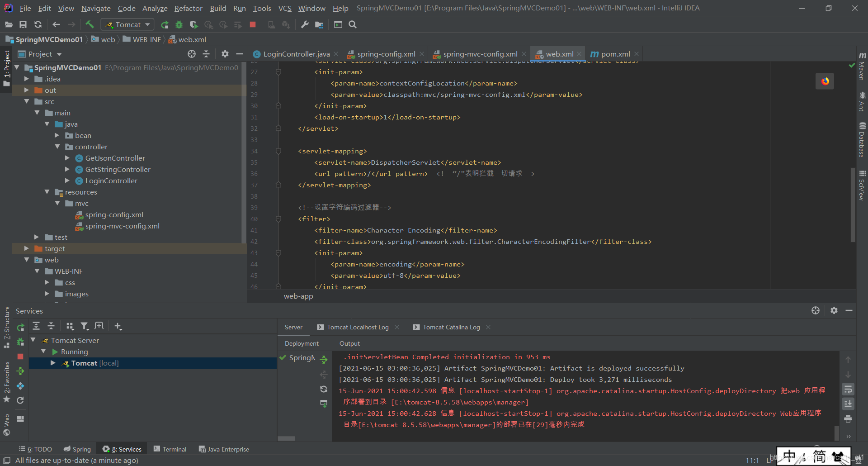Click the Update application icon in the Services sidebar

point(20,400)
